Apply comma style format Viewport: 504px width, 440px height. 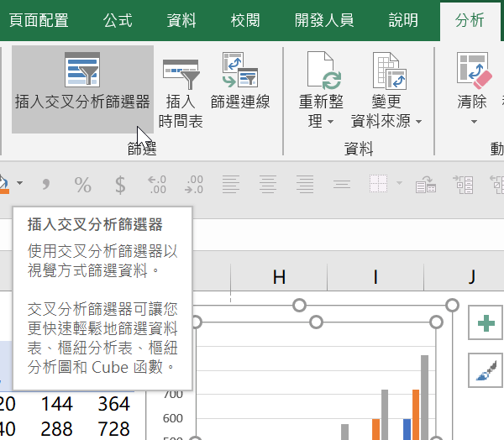click(46, 184)
